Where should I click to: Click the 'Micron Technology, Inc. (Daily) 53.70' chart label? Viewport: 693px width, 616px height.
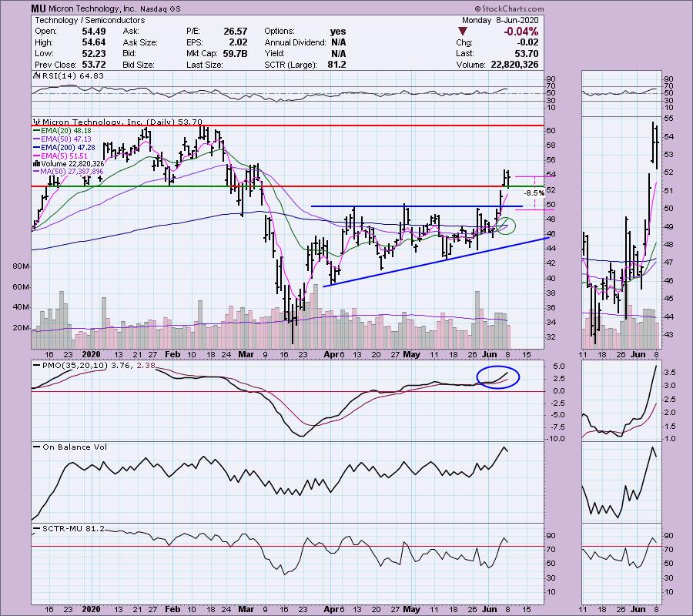[x=118, y=122]
